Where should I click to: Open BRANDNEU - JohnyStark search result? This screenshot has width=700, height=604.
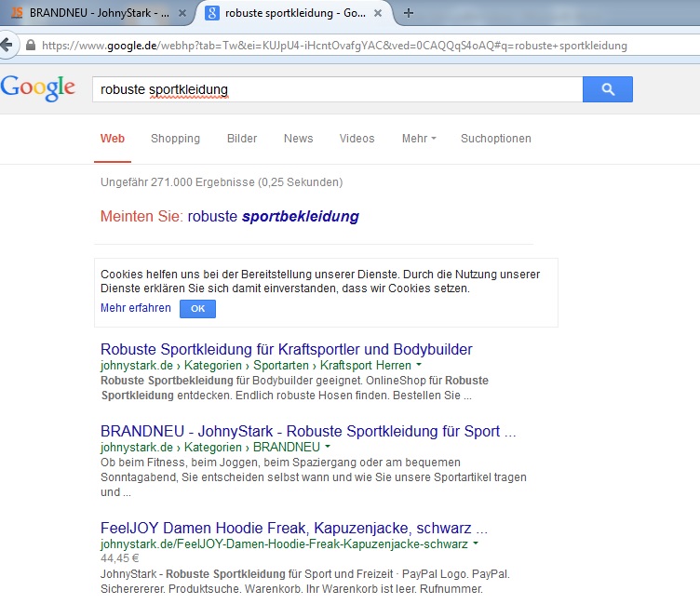(308, 431)
